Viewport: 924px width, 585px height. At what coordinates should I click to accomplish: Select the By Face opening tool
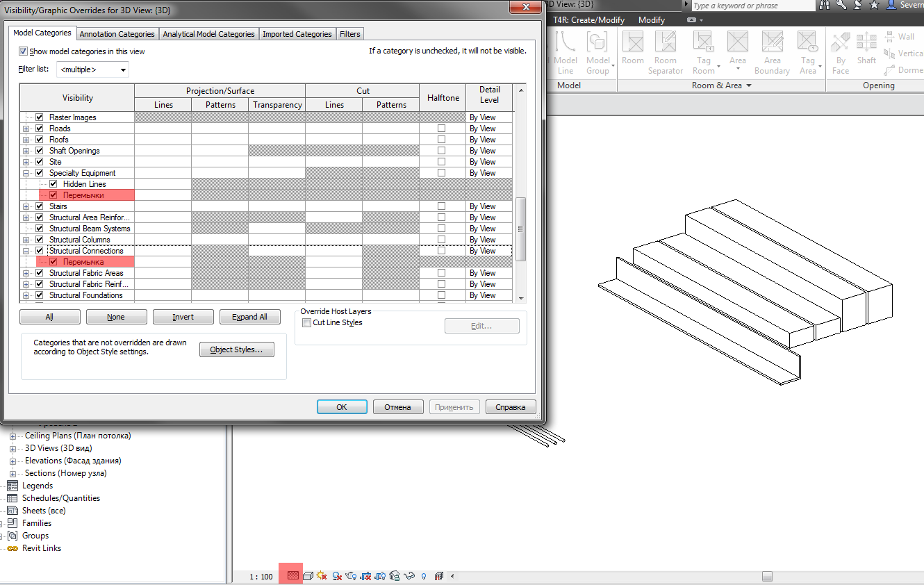pyautogui.click(x=841, y=51)
